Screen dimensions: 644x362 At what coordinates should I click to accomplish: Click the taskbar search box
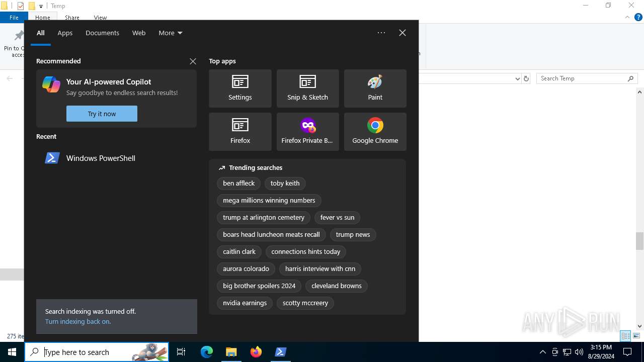click(x=97, y=352)
